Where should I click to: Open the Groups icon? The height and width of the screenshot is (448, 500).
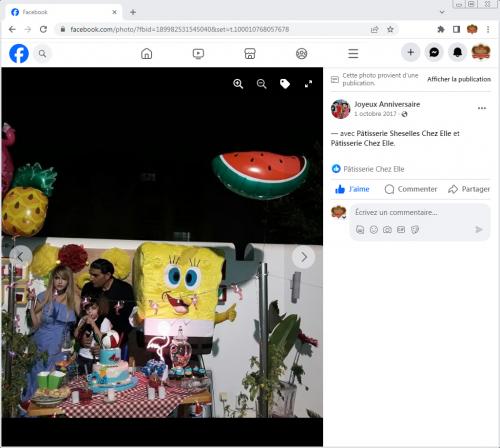coord(302,53)
